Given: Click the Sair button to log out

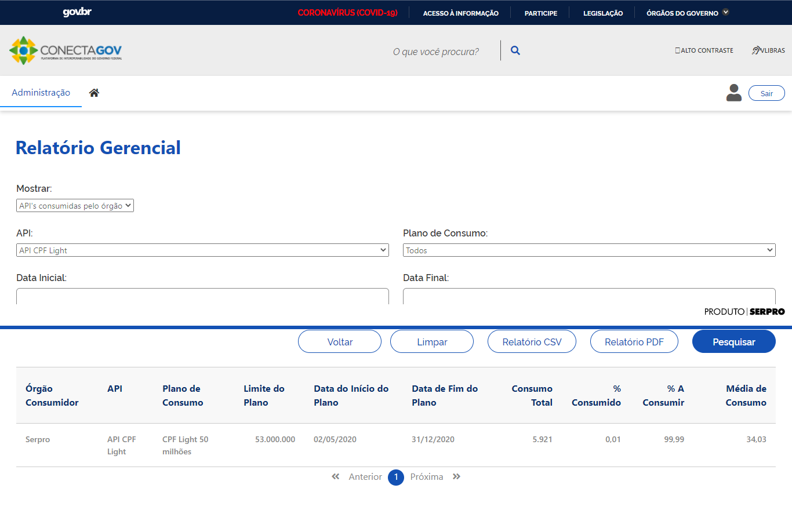Looking at the screenshot, I should coord(766,93).
